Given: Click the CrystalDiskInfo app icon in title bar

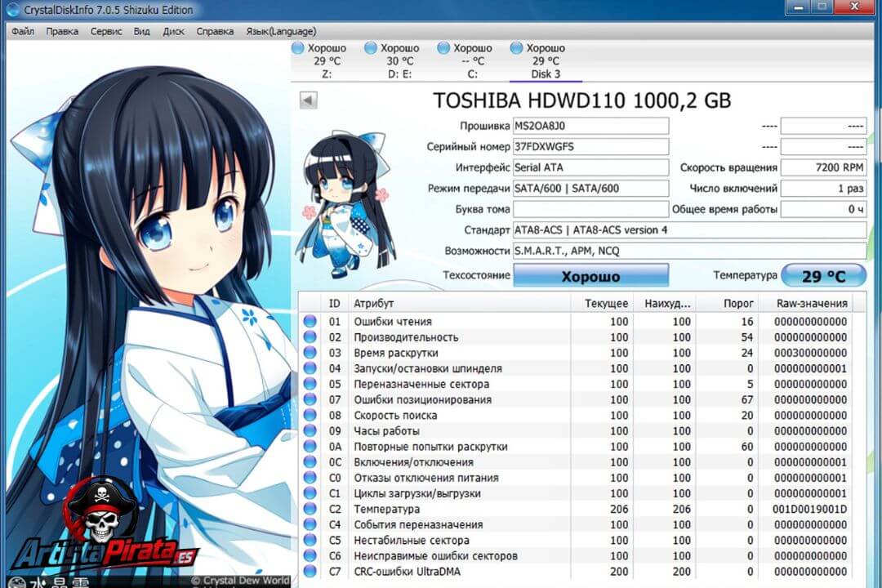Looking at the screenshot, I should (x=14, y=10).
